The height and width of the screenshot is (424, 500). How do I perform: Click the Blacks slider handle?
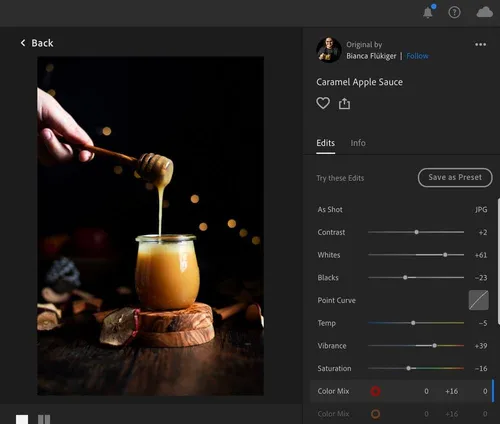point(405,277)
